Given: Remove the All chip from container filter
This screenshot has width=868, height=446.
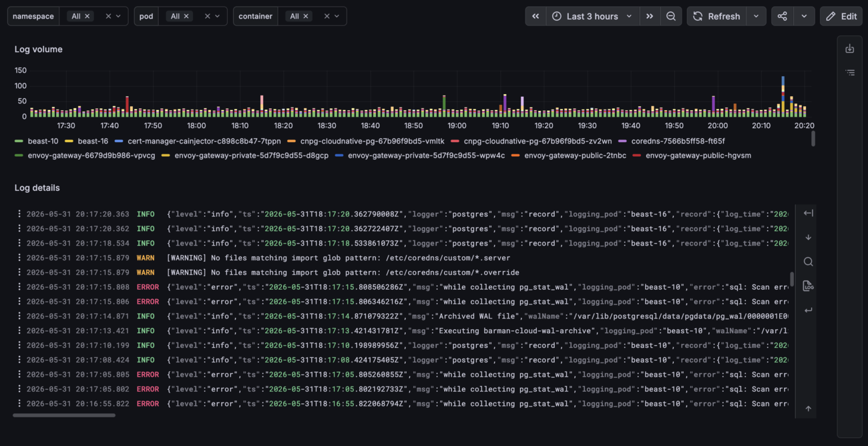Looking at the screenshot, I should (306, 16).
